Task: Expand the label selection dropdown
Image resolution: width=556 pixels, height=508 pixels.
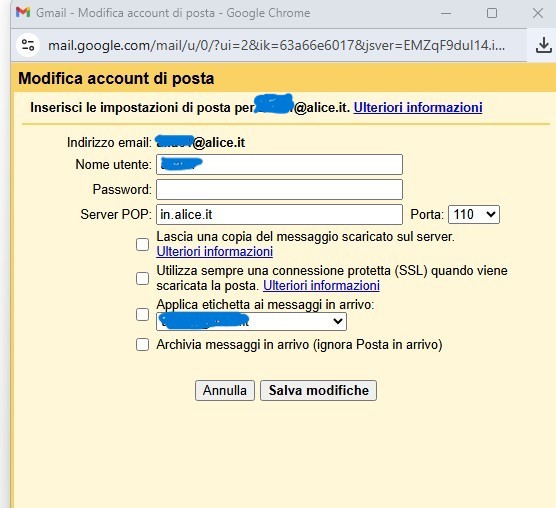Action: (251, 322)
